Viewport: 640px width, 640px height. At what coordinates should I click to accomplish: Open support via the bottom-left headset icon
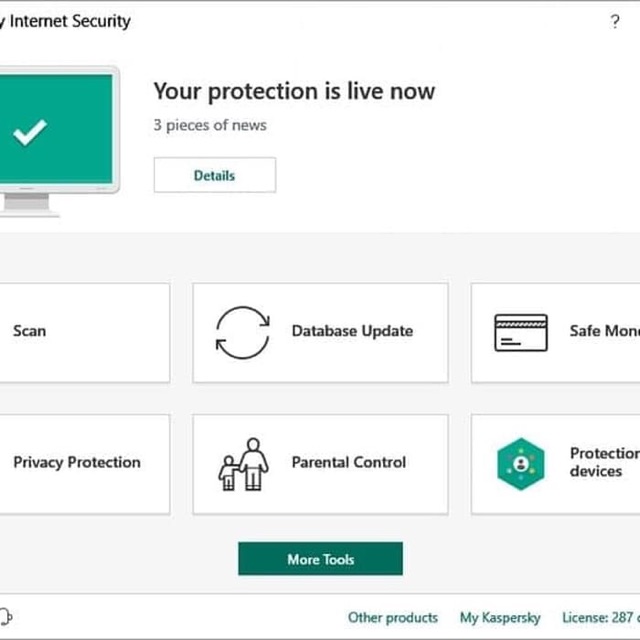click(x=5, y=616)
